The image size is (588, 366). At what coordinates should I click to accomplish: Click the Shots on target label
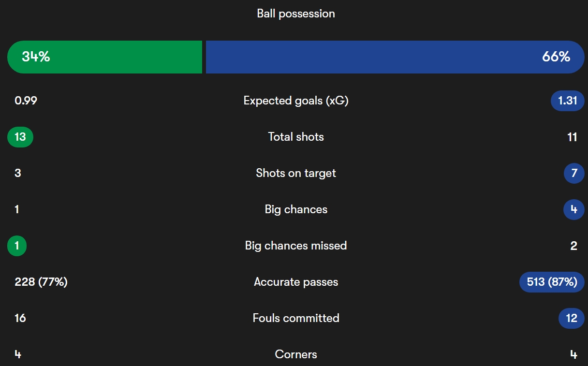[x=296, y=173]
